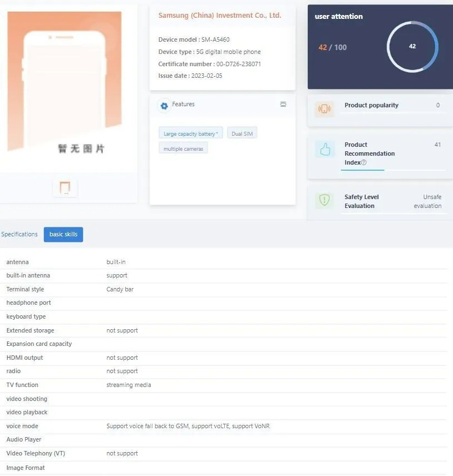Select the Large capacity battery tag
The width and height of the screenshot is (453, 476).
point(190,133)
